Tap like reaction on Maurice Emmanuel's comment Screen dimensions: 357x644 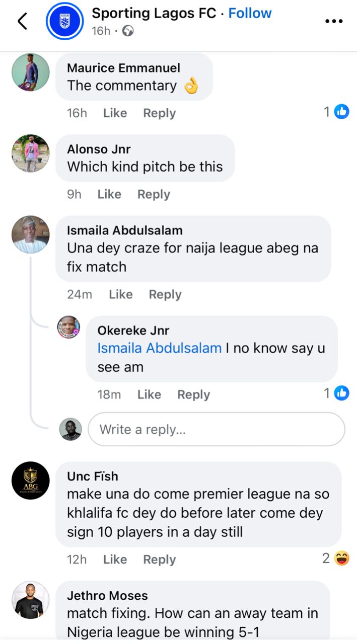coord(341,112)
